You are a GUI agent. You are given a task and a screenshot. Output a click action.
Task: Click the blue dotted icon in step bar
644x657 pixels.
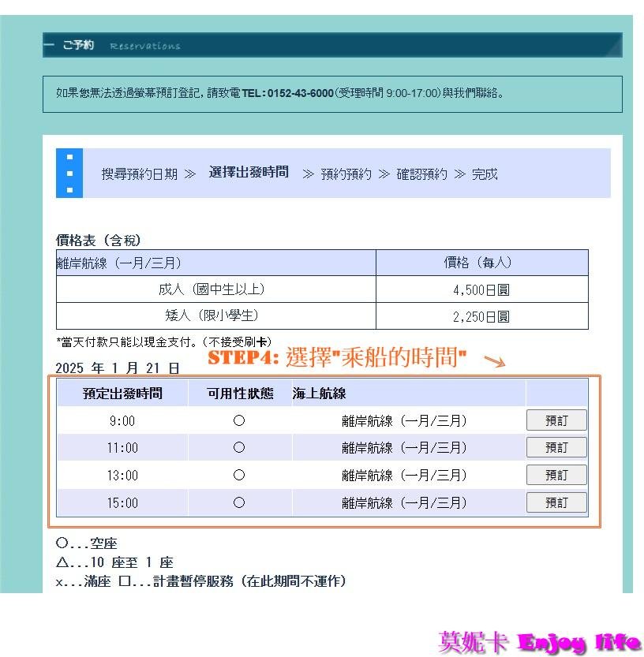pos(69,174)
